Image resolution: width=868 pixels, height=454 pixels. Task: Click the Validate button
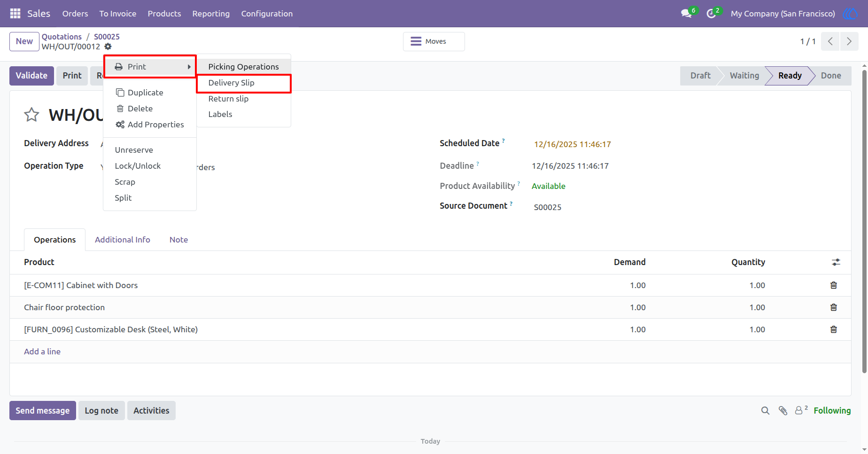click(31, 76)
